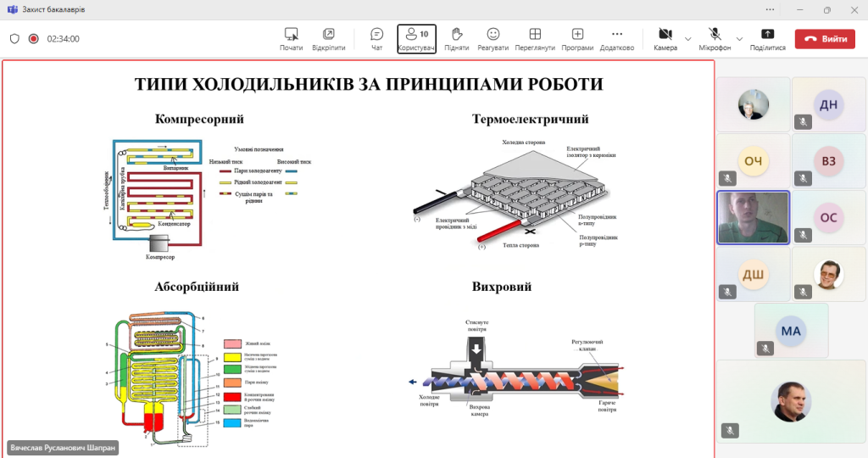
Task: Click the Почати control icon
Action: point(292,38)
